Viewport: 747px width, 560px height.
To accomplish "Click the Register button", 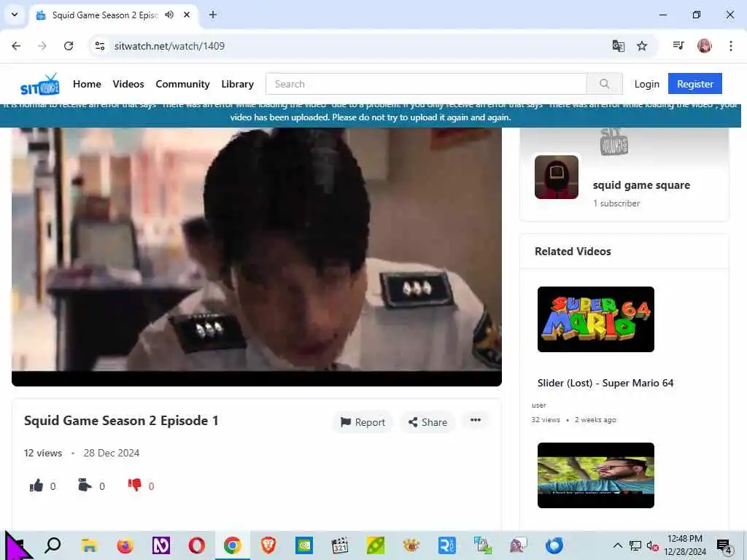I will 694,84.
